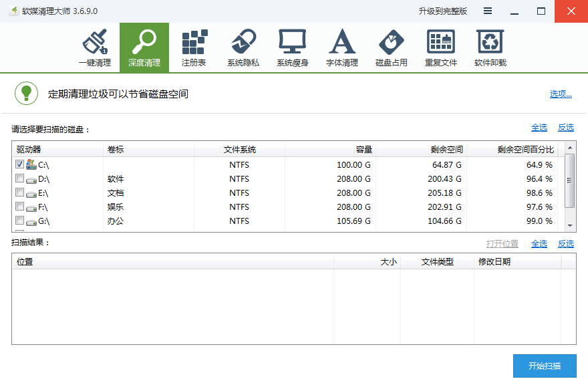Click 全选 beside scan results
588x387 pixels.
pyautogui.click(x=539, y=244)
